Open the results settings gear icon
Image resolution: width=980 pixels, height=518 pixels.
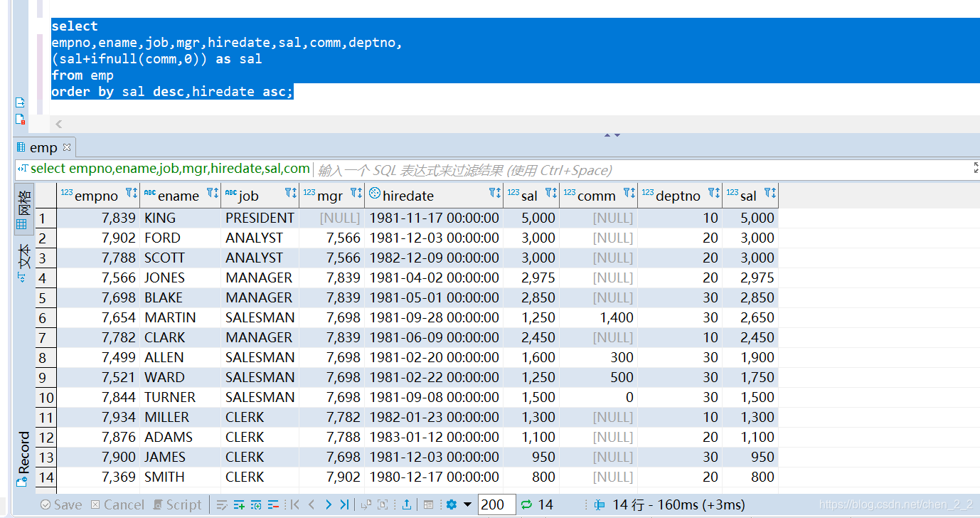point(451,504)
